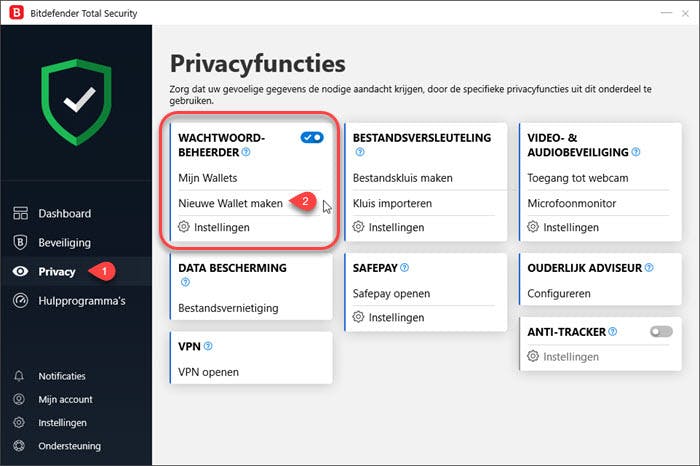The image size is (700, 466).
Task: Click Nieuwe Wallet maken link
Action: [231, 202]
